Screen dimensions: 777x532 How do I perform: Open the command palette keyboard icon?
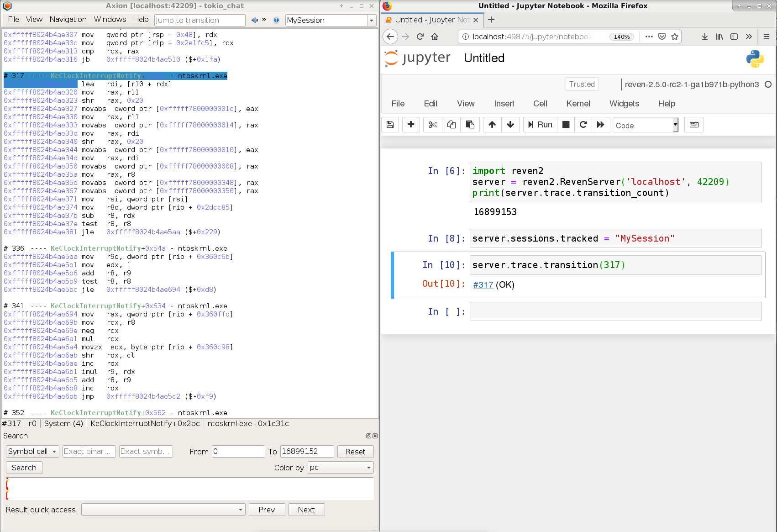pos(693,125)
